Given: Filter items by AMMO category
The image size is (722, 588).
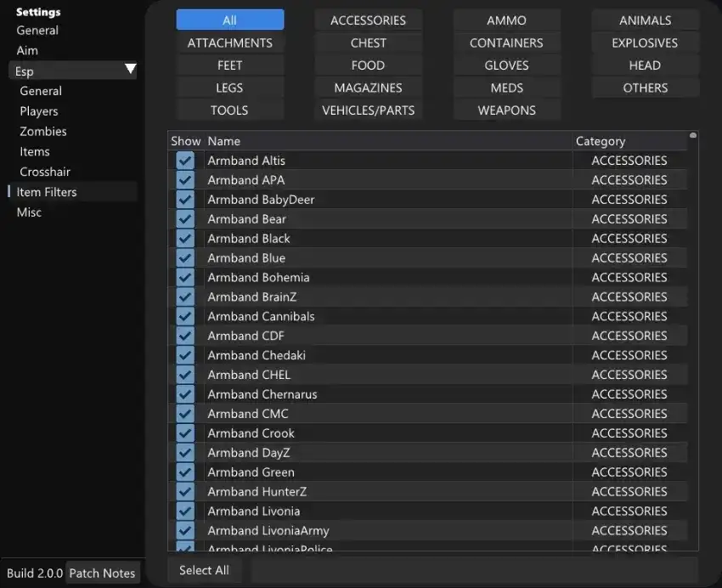Looking at the screenshot, I should tap(506, 20).
